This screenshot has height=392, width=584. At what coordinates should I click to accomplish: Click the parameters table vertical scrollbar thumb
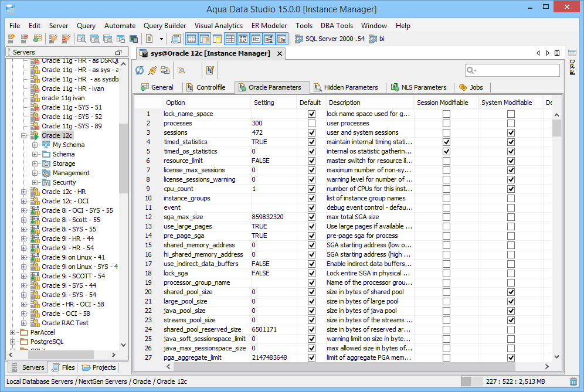pyautogui.click(x=556, y=128)
